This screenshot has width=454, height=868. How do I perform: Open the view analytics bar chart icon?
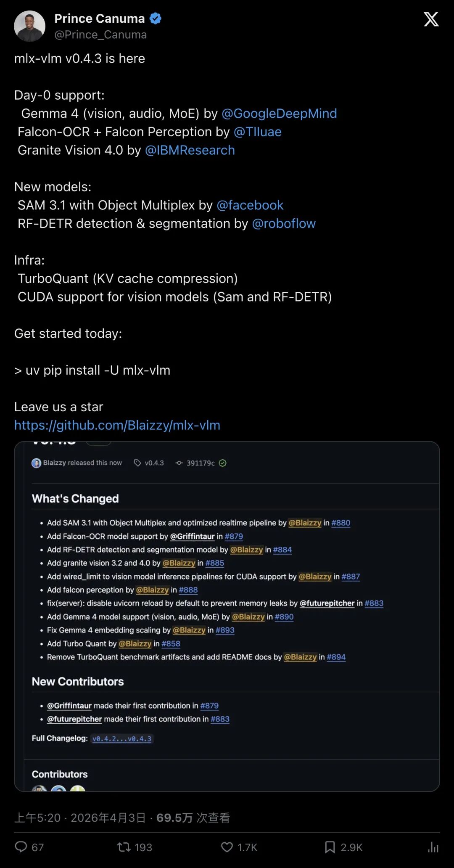[x=433, y=847]
